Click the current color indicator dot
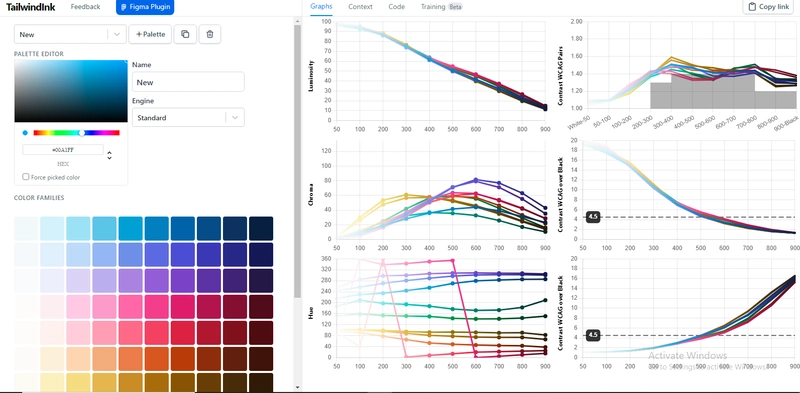 click(25, 133)
